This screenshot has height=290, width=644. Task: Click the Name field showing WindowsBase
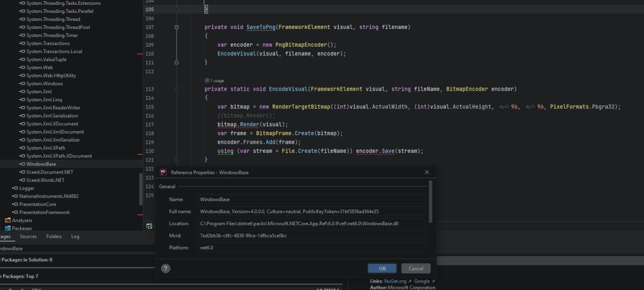click(x=311, y=199)
